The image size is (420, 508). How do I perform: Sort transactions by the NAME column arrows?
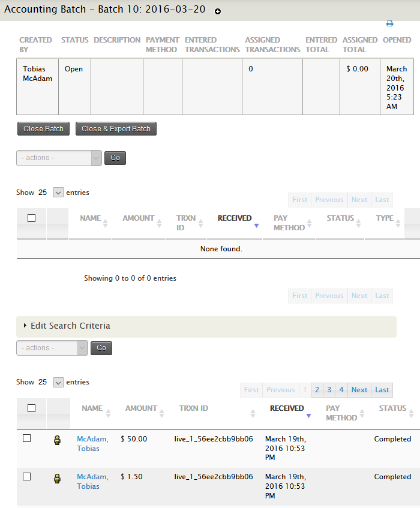[x=109, y=412]
